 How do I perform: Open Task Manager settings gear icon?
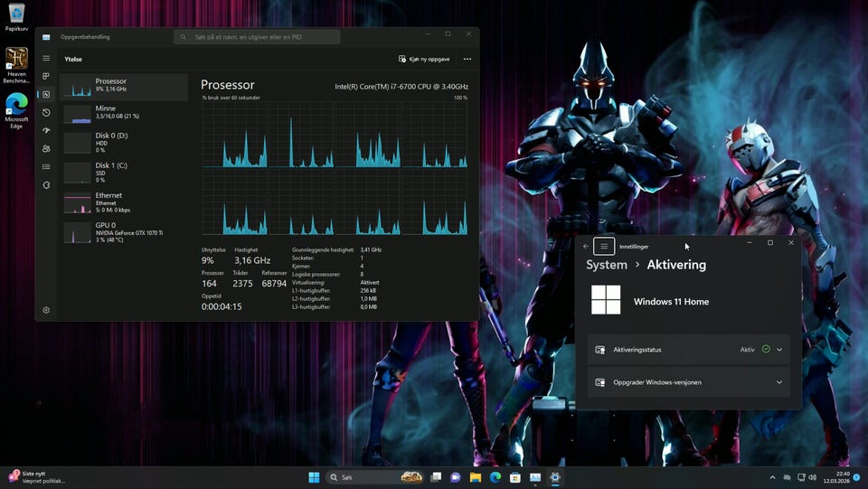(46, 310)
